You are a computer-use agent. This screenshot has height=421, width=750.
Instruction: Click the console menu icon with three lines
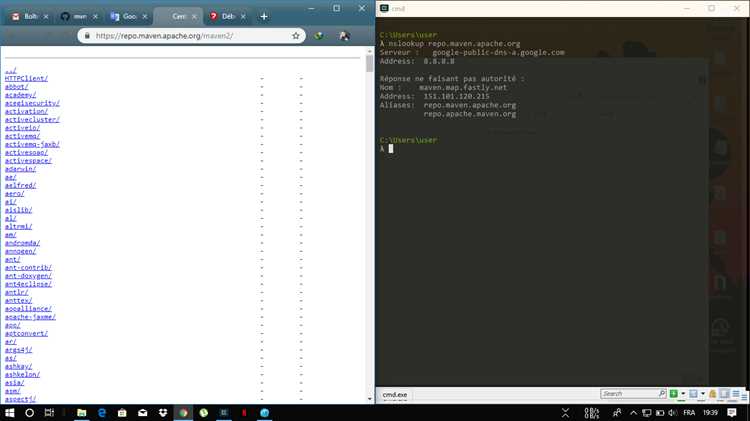point(736,394)
